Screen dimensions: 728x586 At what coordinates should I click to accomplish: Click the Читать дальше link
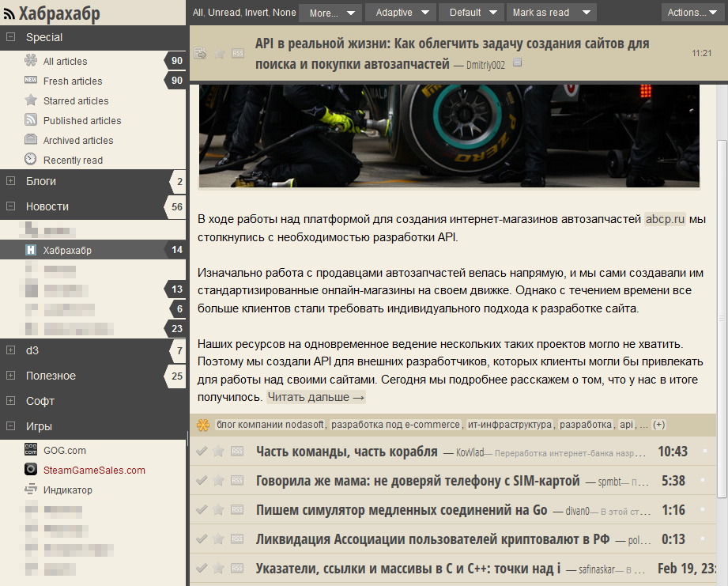(315, 397)
